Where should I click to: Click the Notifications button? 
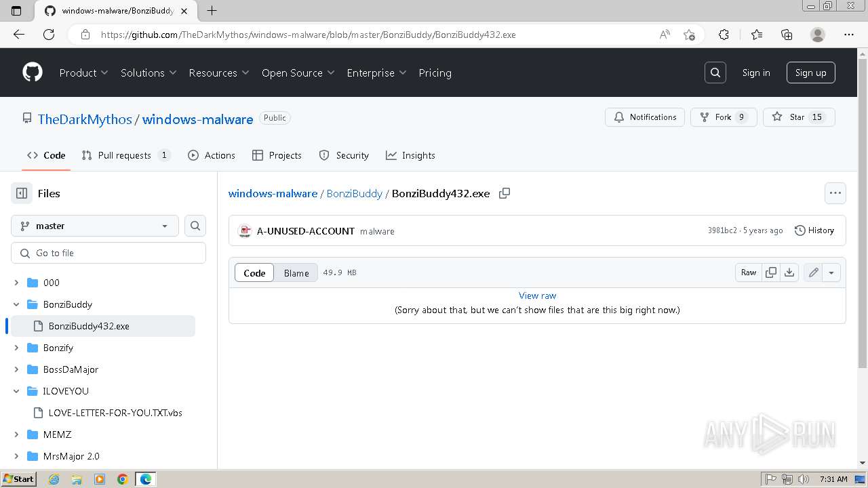pos(645,117)
